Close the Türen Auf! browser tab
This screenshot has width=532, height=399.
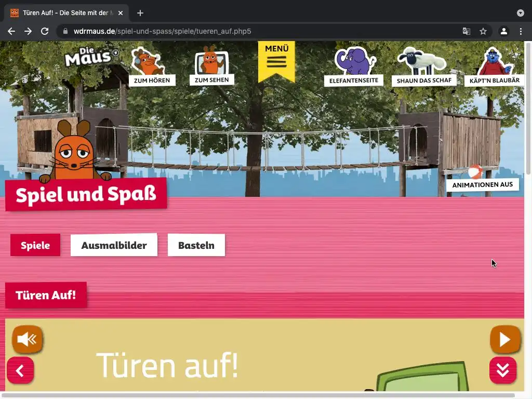121,13
